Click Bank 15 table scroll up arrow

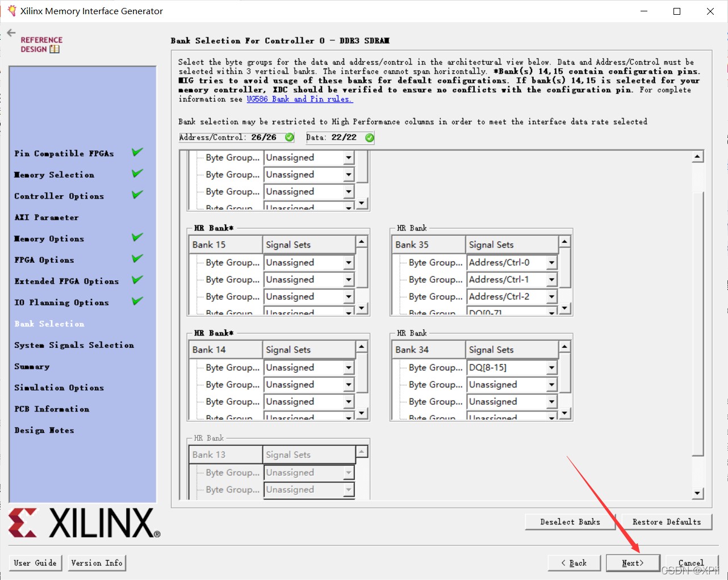(362, 242)
